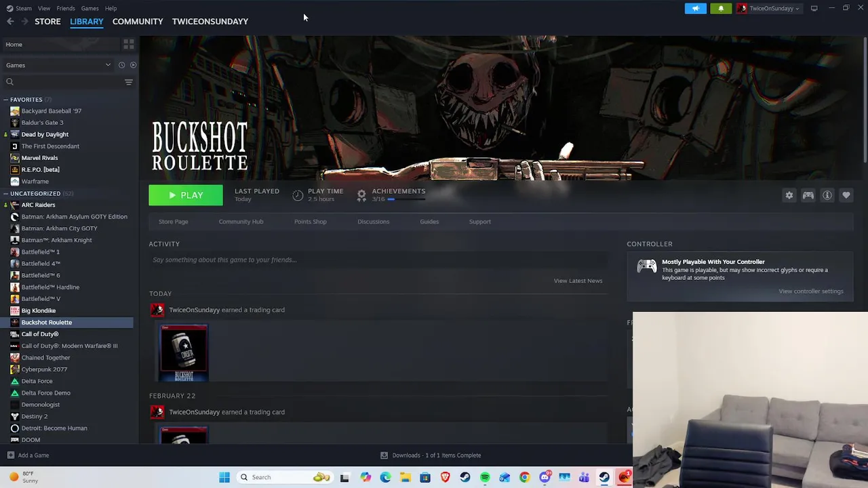Click the Windows taskbar Search box
Viewport: 868px width, 488px height.
pos(285,477)
